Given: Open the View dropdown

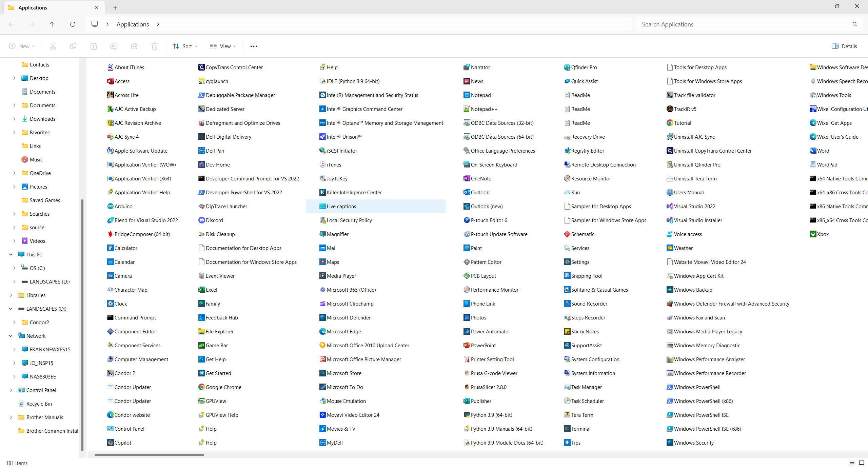Looking at the screenshot, I should pos(223,46).
